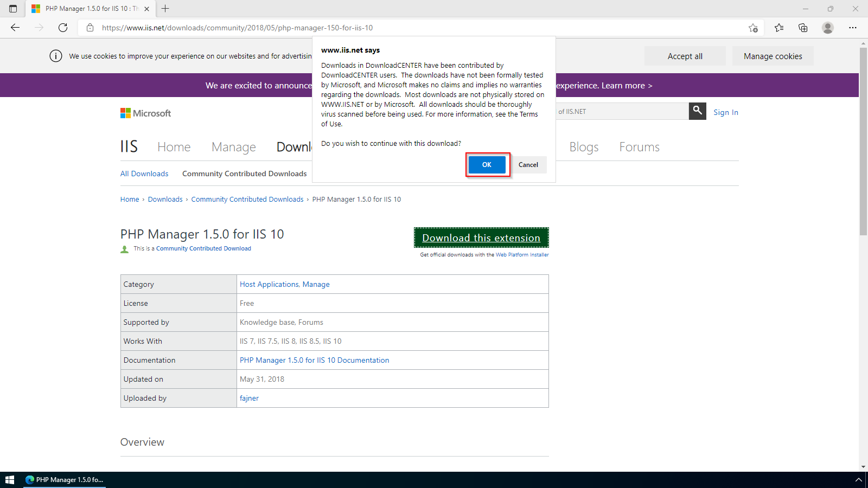The image size is (868, 488).
Task: Click the page vertical scrollbar thumb
Action: [863, 141]
